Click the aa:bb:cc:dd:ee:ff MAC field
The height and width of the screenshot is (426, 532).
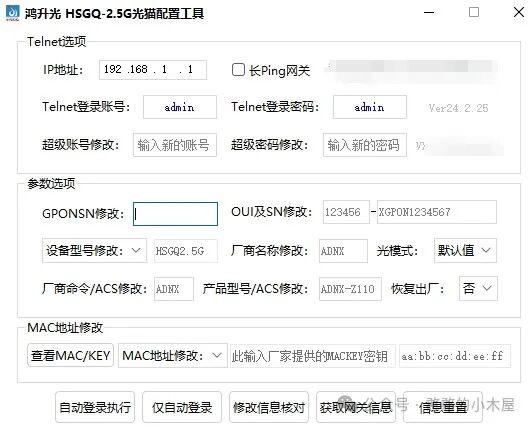[x=455, y=356]
